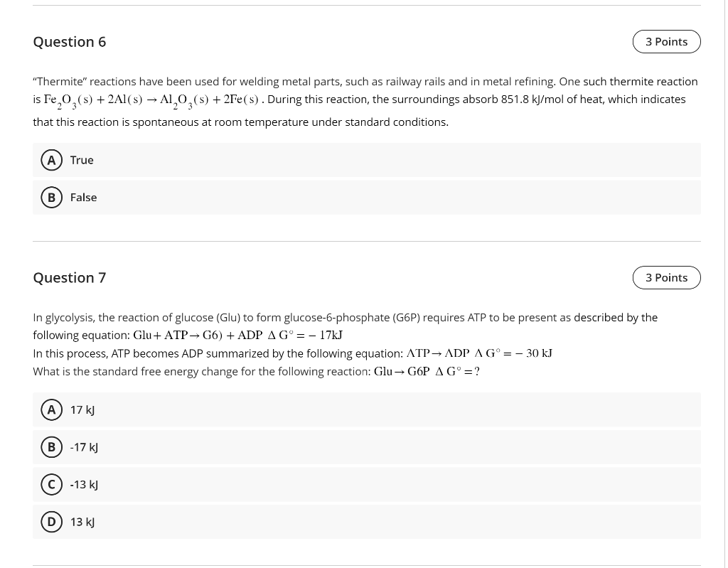
Task: Click the "Question 6" heading
Action: click(x=69, y=42)
